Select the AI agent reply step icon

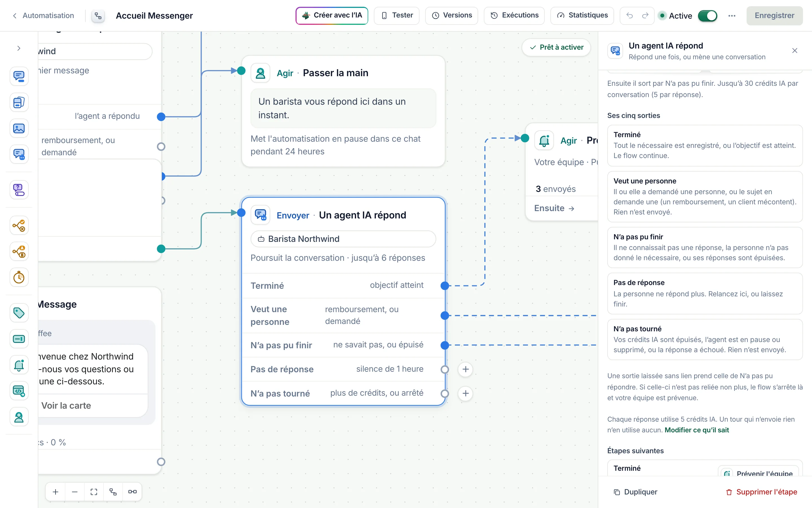click(x=19, y=154)
